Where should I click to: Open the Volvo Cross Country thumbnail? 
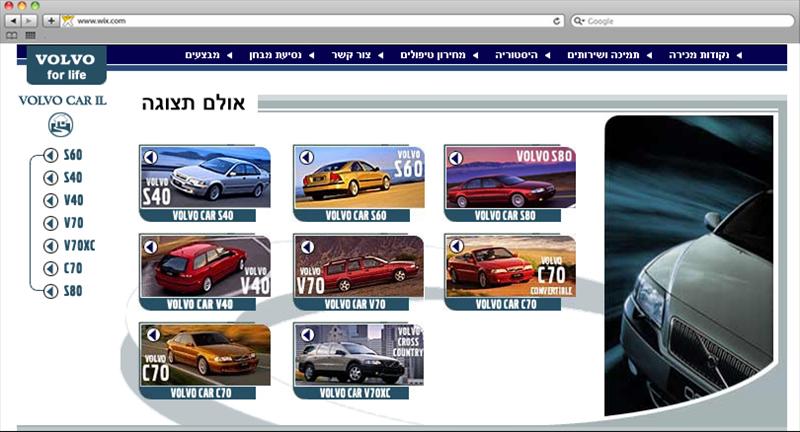pyautogui.click(x=359, y=355)
